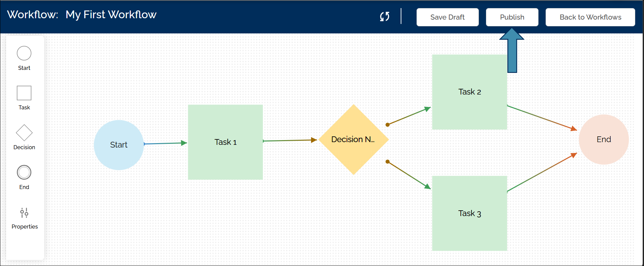Select the Start circle palette icon
644x266 pixels.
pos(24,53)
